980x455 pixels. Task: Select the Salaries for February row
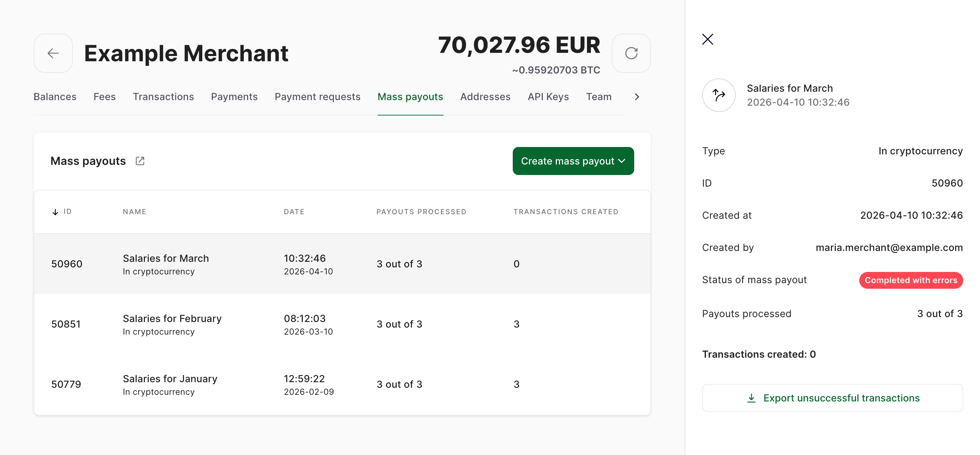(342, 324)
